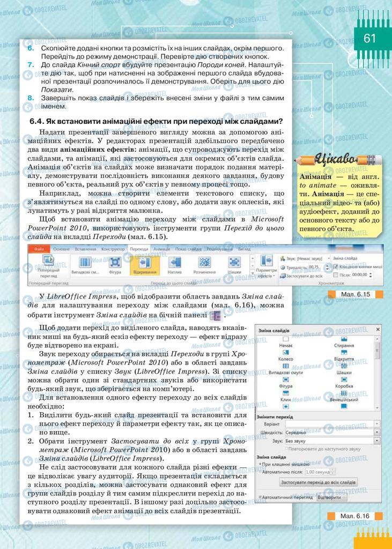Select the Стирання transition in Impress panel
This screenshot has width=392, height=549.
344,342
